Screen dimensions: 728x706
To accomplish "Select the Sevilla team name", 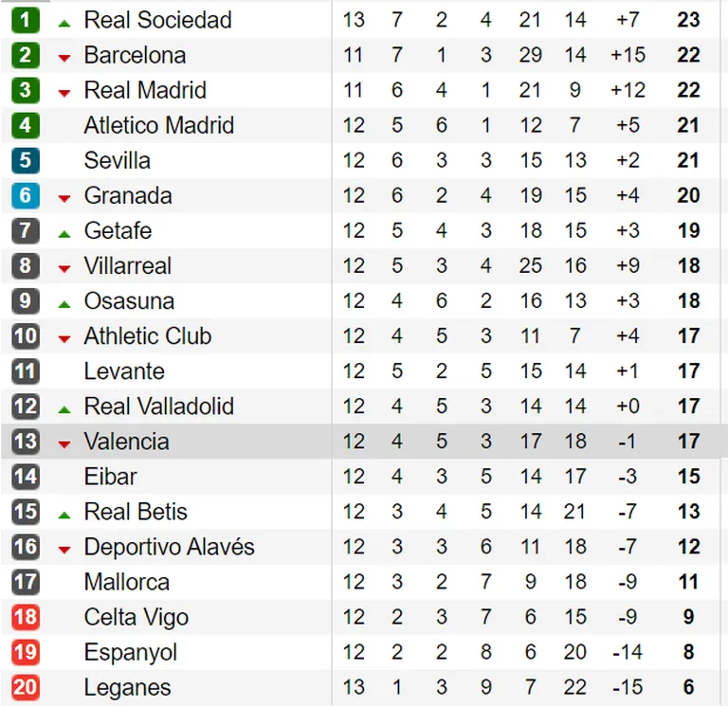I will click(117, 160).
